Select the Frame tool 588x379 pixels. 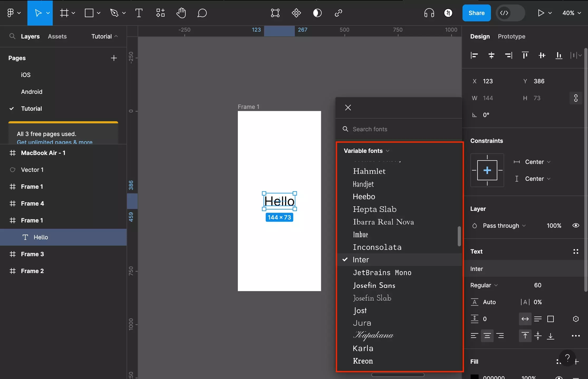pos(64,13)
